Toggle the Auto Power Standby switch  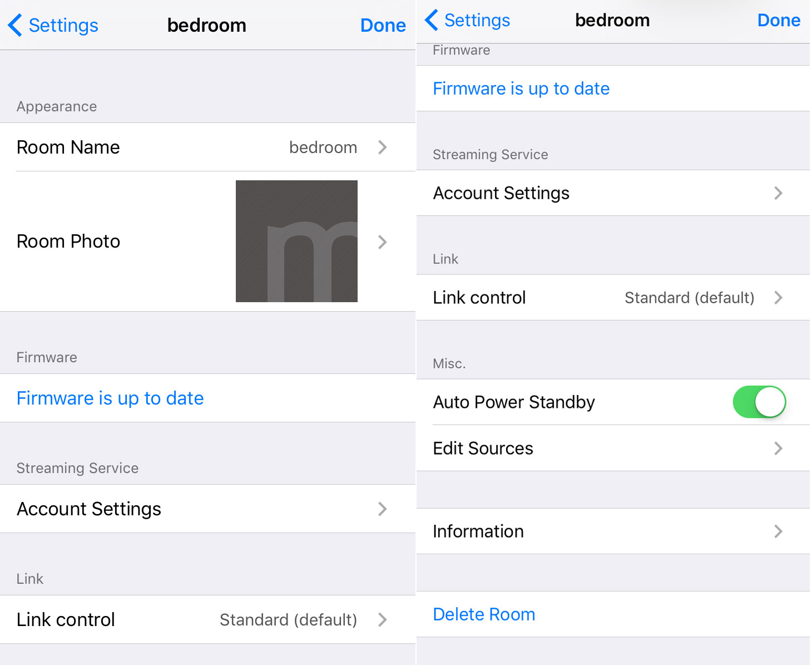759,402
